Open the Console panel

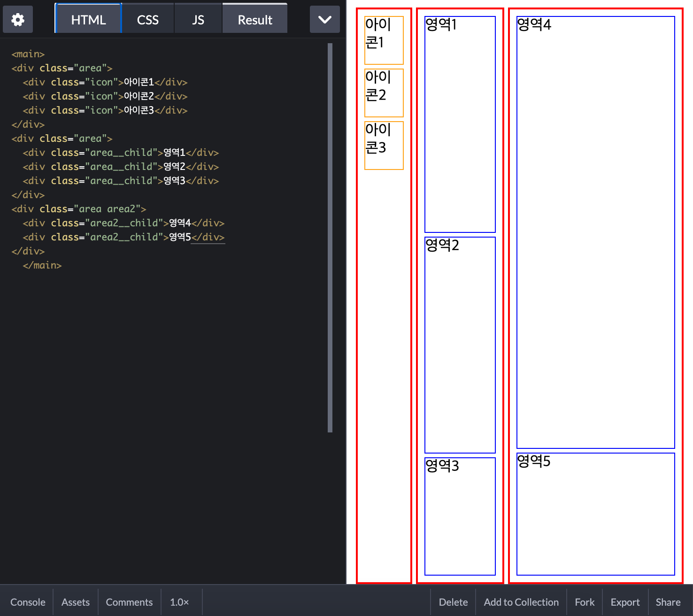[28, 602]
